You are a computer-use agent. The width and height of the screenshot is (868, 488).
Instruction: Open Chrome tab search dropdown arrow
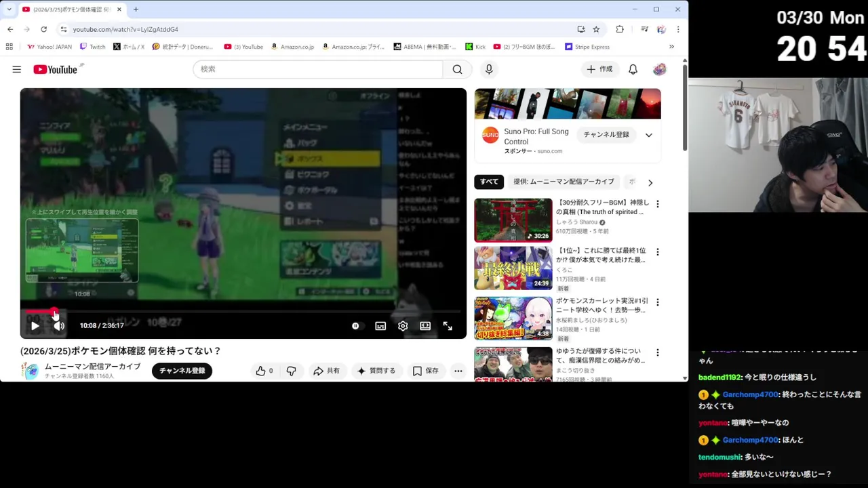9,9
